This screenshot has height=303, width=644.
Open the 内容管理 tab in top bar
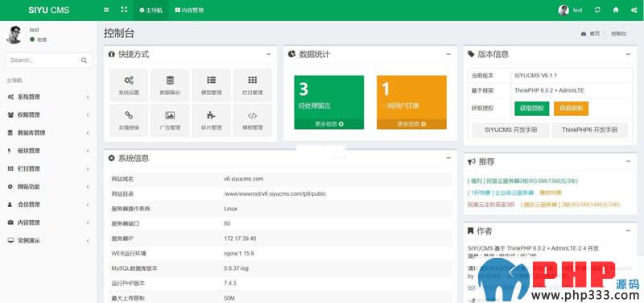(x=189, y=10)
